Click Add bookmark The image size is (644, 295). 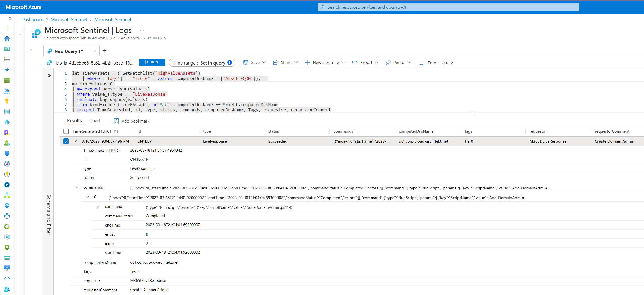132,121
